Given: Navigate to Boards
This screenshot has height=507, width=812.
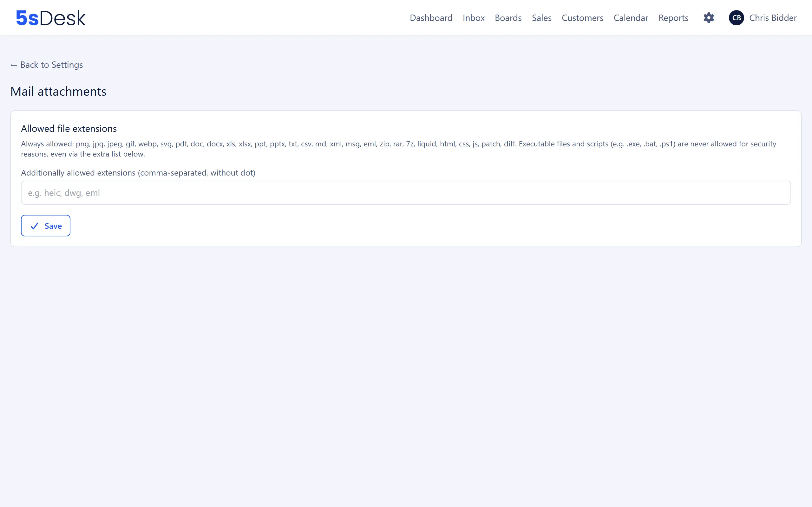Looking at the screenshot, I should coord(508,18).
